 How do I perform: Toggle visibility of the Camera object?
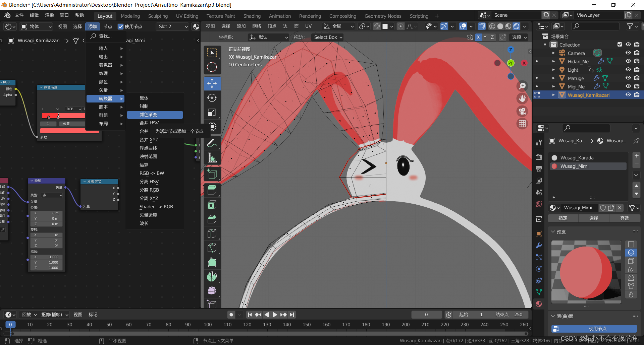(628, 53)
